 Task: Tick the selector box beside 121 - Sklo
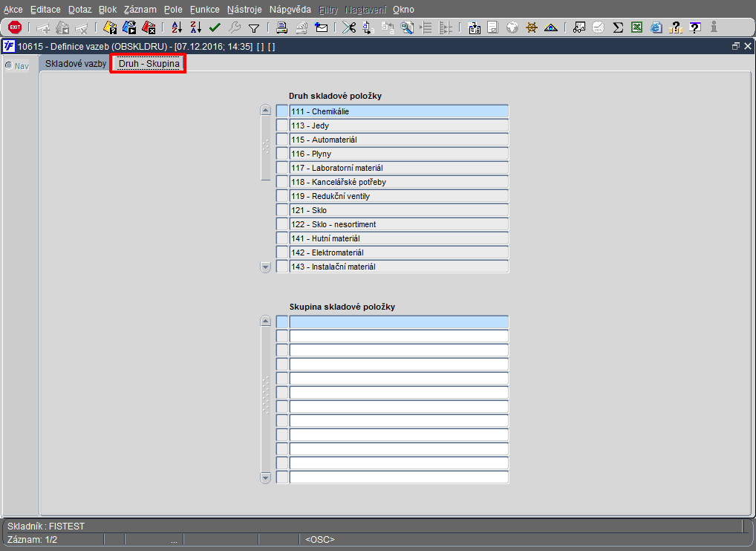point(282,209)
